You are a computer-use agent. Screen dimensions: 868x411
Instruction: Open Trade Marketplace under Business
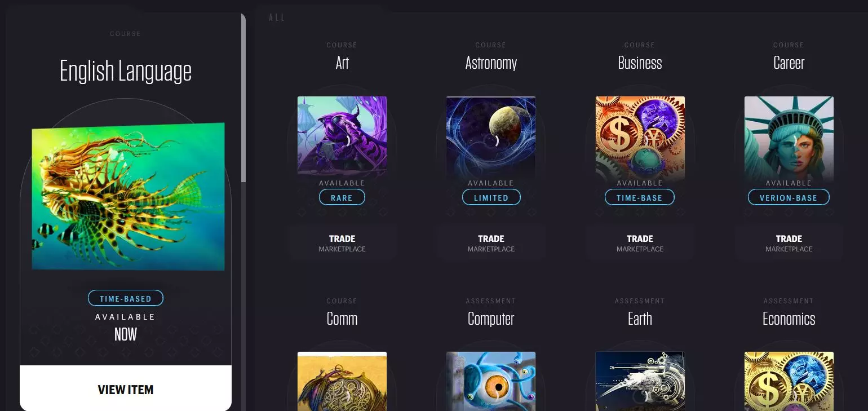coord(640,243)
